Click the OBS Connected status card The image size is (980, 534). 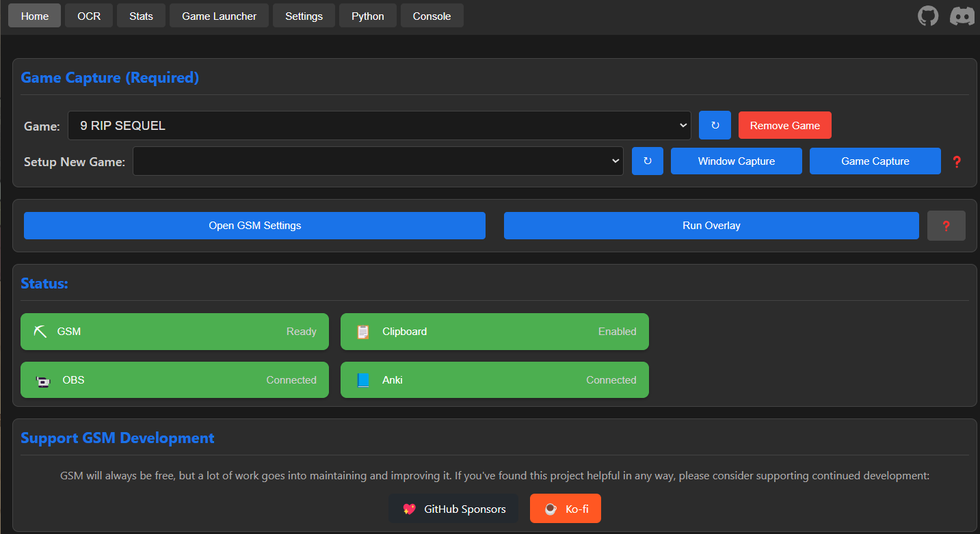pos(174,380)
